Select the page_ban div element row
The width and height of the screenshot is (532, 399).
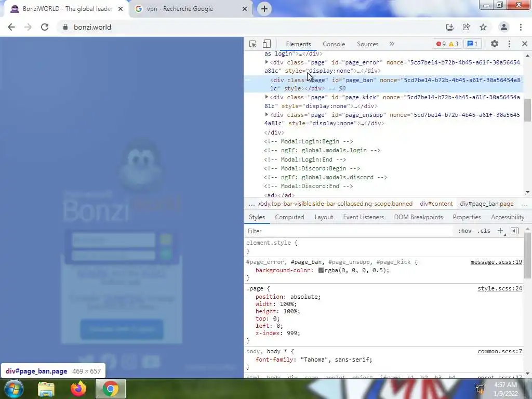coord(383,84)
